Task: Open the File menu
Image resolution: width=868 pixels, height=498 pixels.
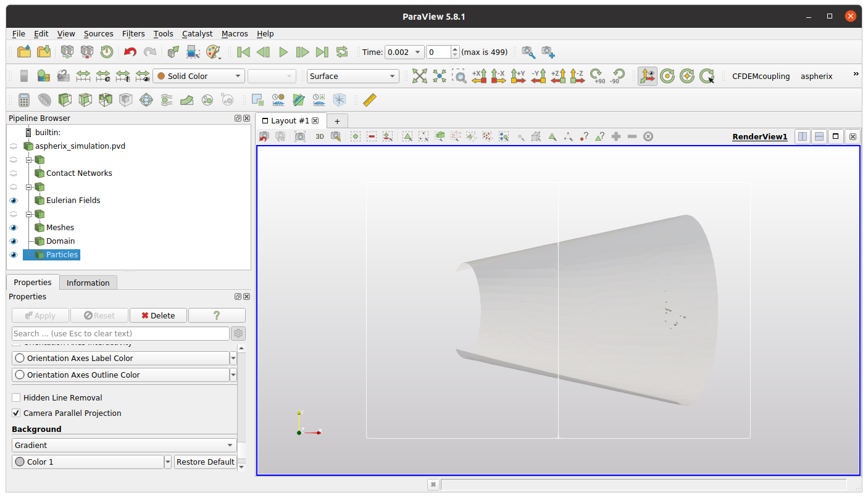Action: click(19, 34)
